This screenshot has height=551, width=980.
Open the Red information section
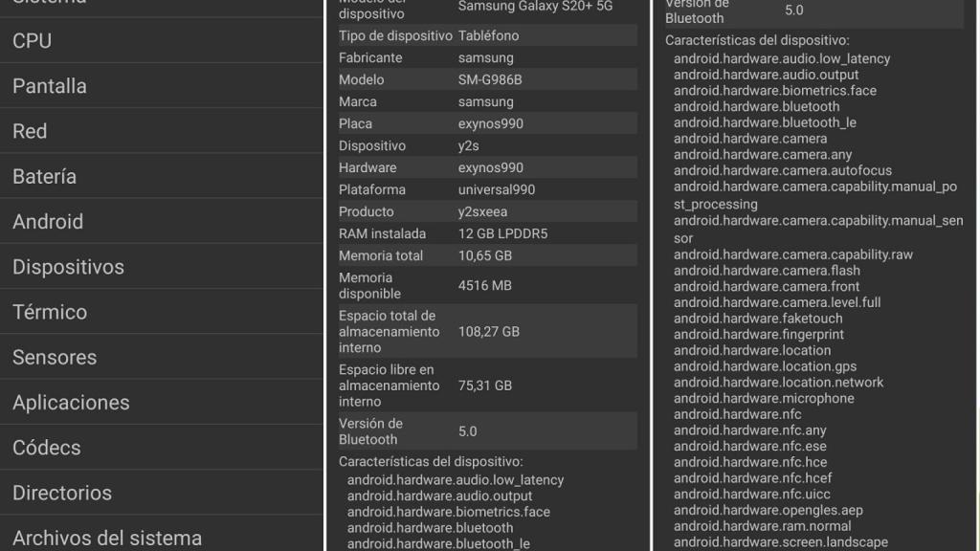click(30, 131)
